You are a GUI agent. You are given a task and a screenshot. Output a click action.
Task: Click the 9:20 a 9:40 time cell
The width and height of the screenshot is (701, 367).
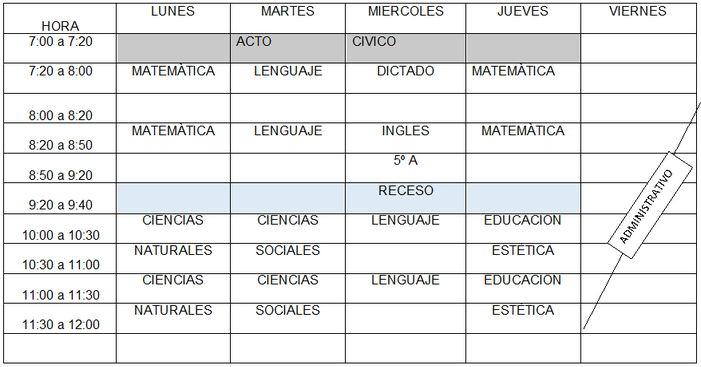coord(60,198)
